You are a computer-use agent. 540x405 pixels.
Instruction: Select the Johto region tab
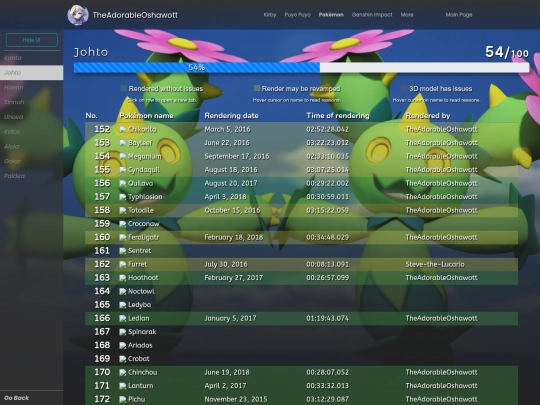[x=31, y=73]
